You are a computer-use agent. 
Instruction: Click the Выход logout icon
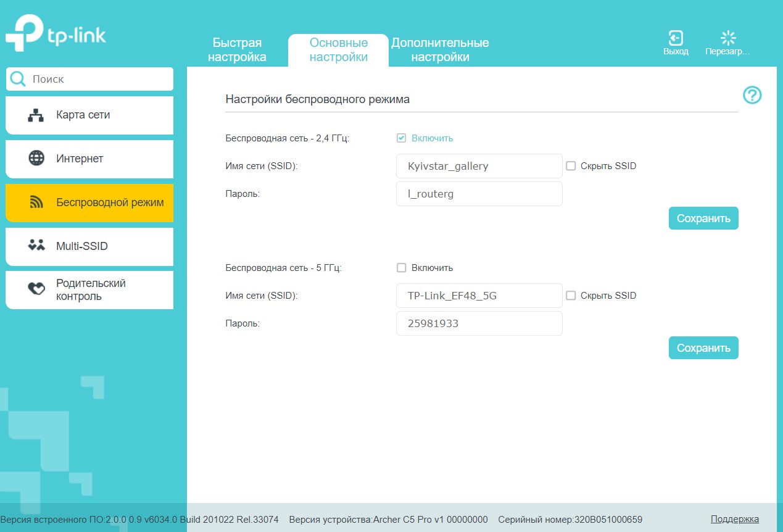[676, 38]
